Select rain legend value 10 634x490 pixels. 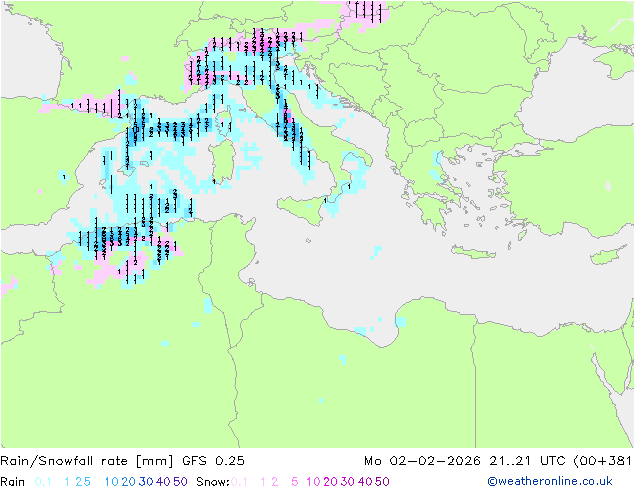[111, 482]
